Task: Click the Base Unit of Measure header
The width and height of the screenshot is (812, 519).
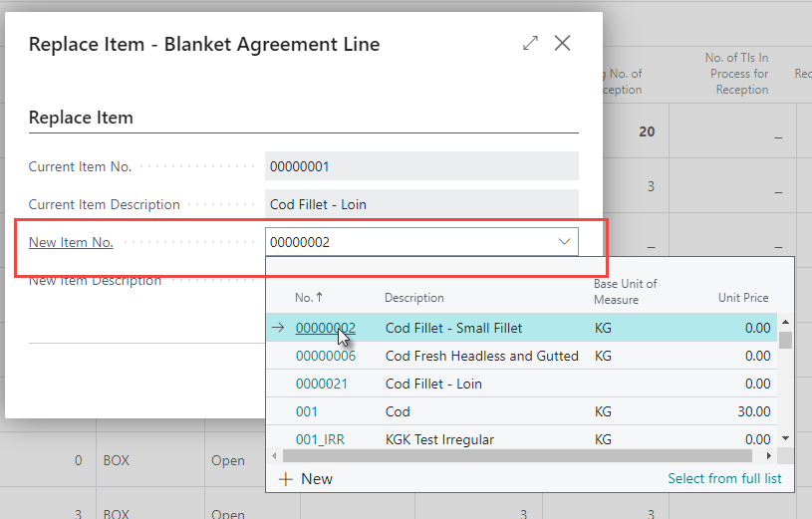Action: 625,291
